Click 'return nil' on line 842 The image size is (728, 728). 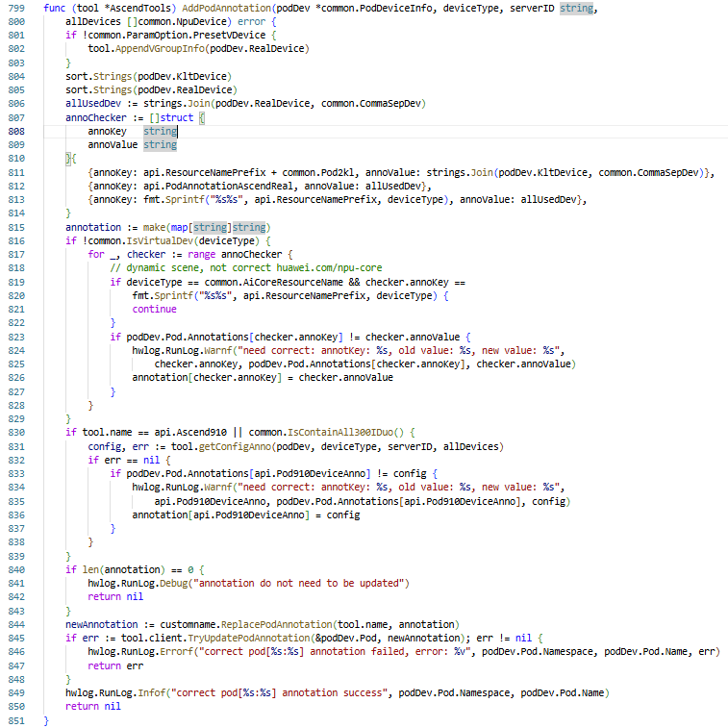tap(115, 596)
